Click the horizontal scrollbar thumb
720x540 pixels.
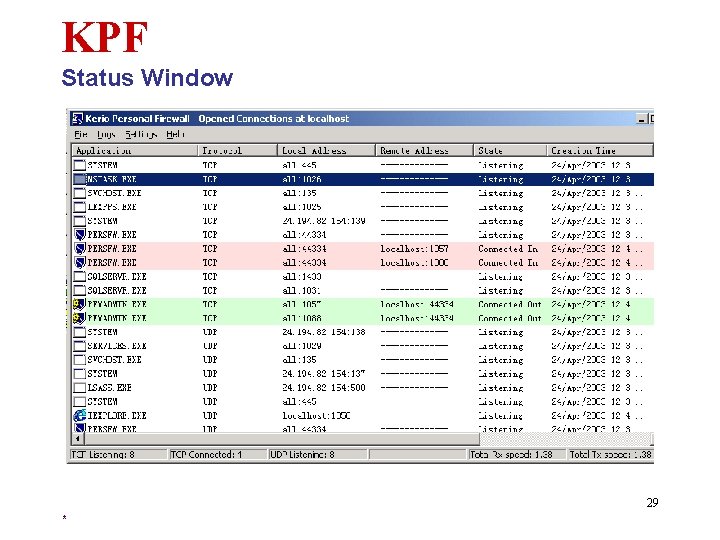point(281,439)
